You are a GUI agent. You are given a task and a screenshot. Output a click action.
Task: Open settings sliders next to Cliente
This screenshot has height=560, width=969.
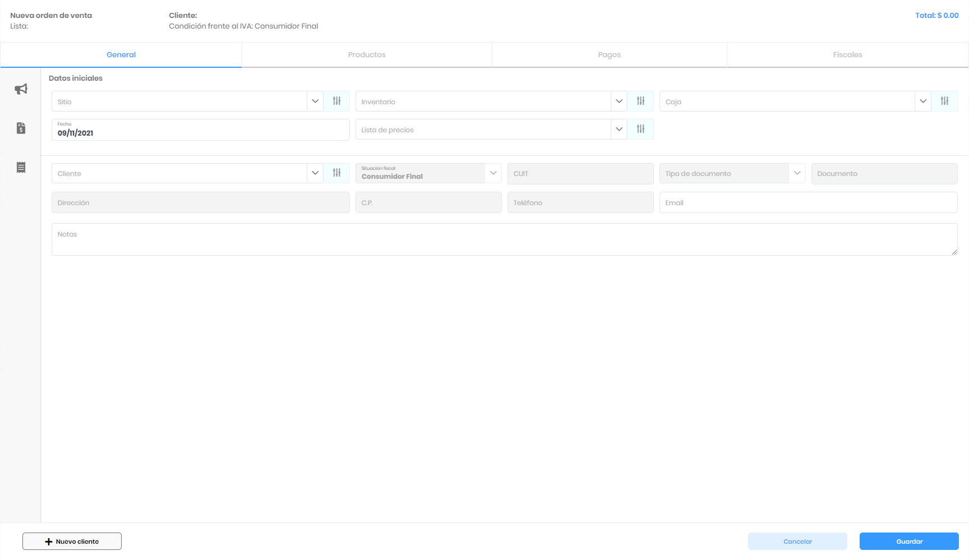336,173
